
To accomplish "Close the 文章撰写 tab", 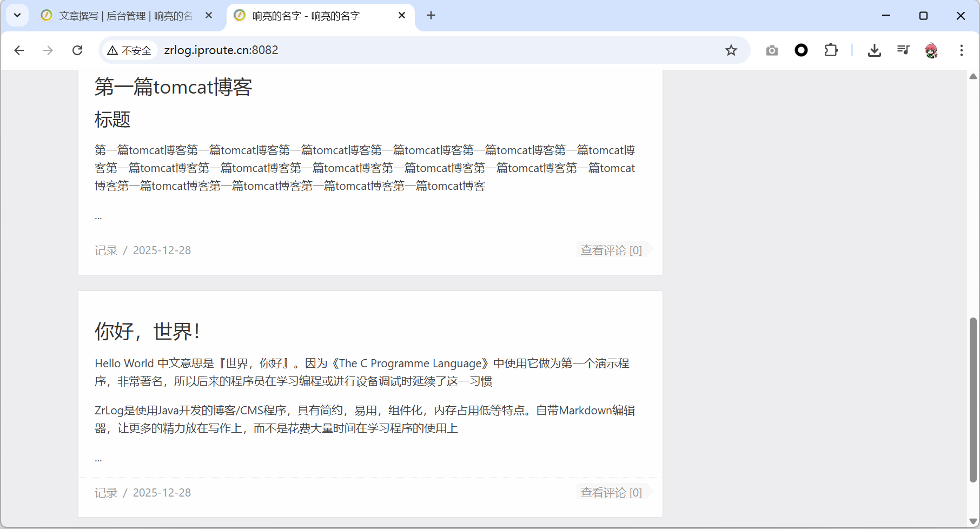I will pyautogui.click(x=209, y=16).
